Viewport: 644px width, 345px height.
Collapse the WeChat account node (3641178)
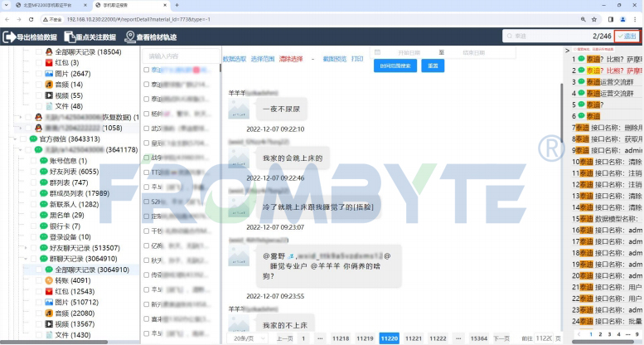(x=20, y=149)
